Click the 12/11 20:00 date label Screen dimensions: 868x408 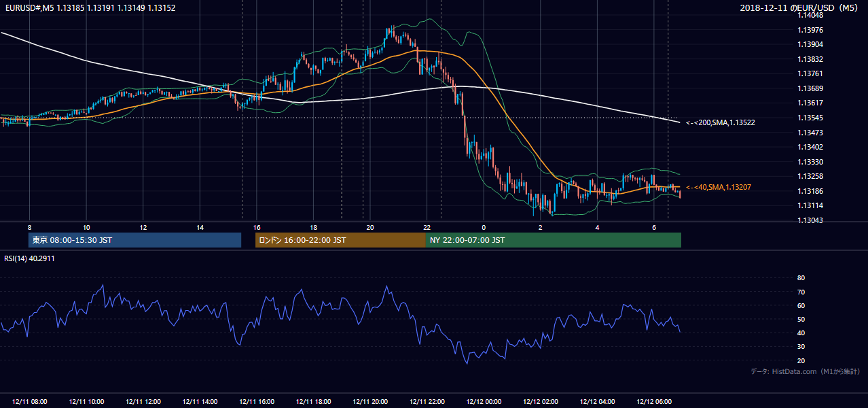[370, 402]
